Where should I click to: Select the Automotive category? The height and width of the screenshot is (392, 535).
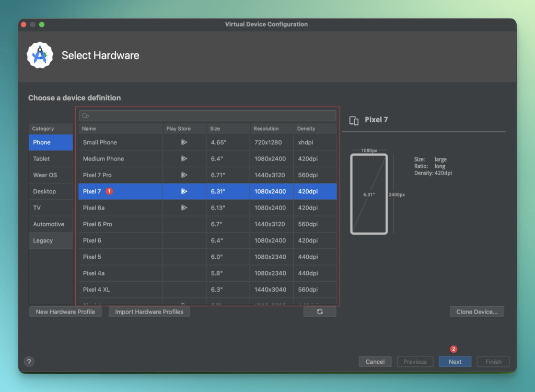51,224
